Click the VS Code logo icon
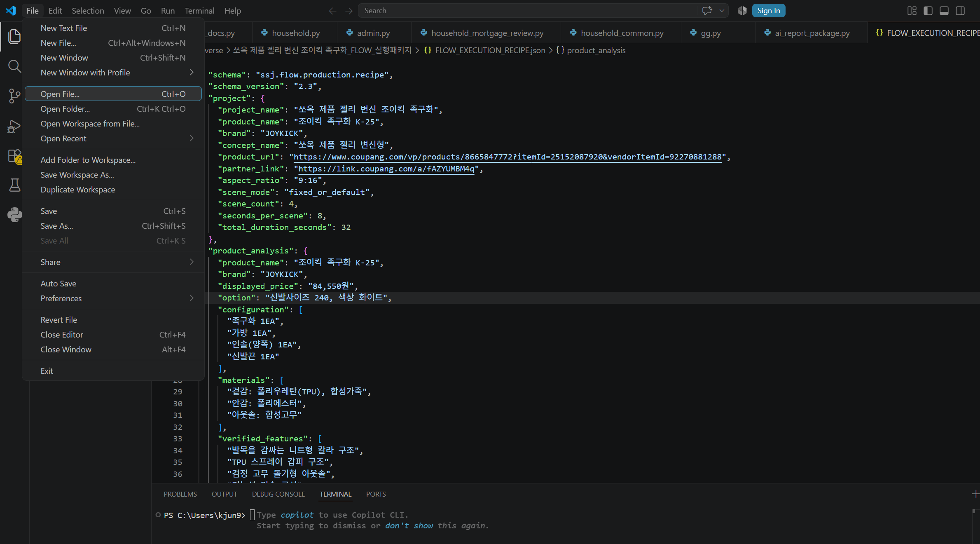 pyautogui.click(x=11, y=11)
